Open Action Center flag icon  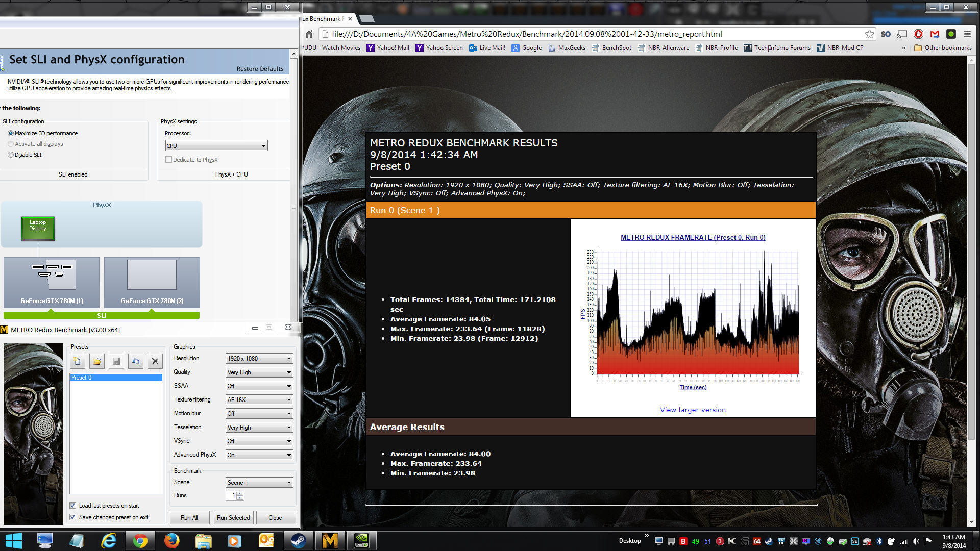point(928,541)
